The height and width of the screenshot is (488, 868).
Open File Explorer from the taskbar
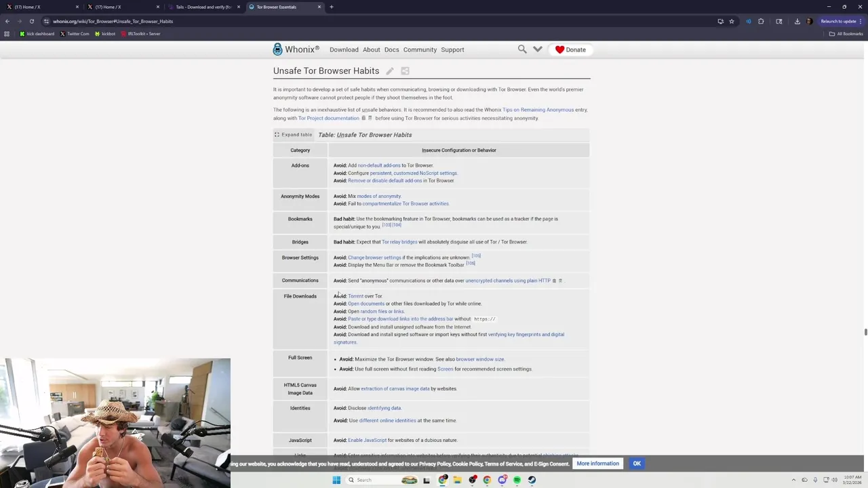pyautogui.click(x=458, y=480)
